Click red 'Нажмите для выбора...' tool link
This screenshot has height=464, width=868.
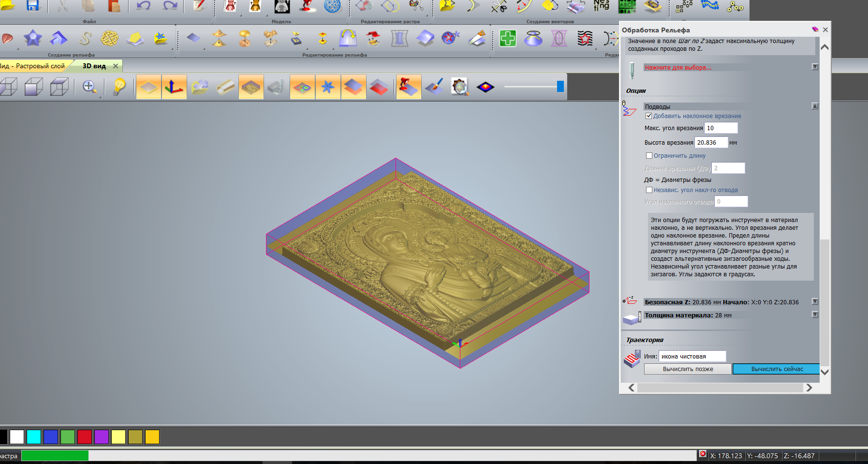(678, 68)
